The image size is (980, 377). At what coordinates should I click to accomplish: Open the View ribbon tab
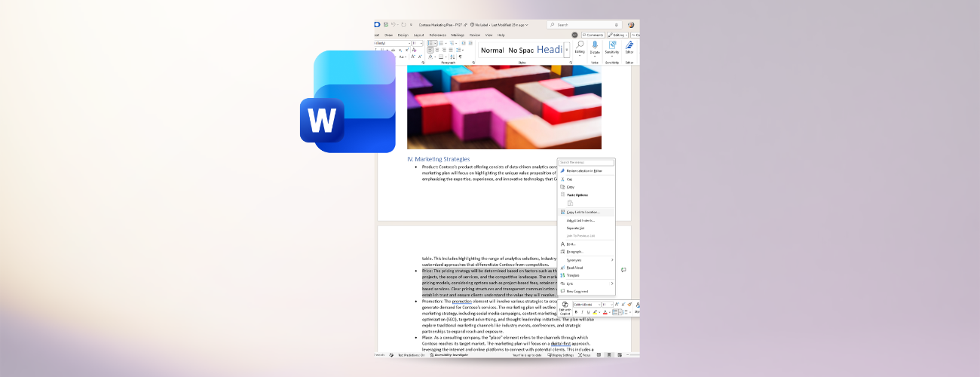[x=489, y=35]
